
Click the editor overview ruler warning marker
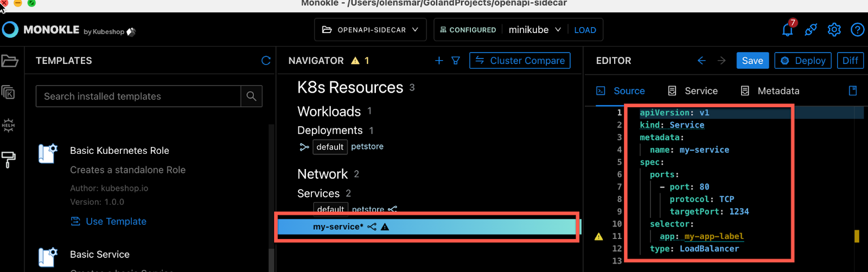pos(857,236)
